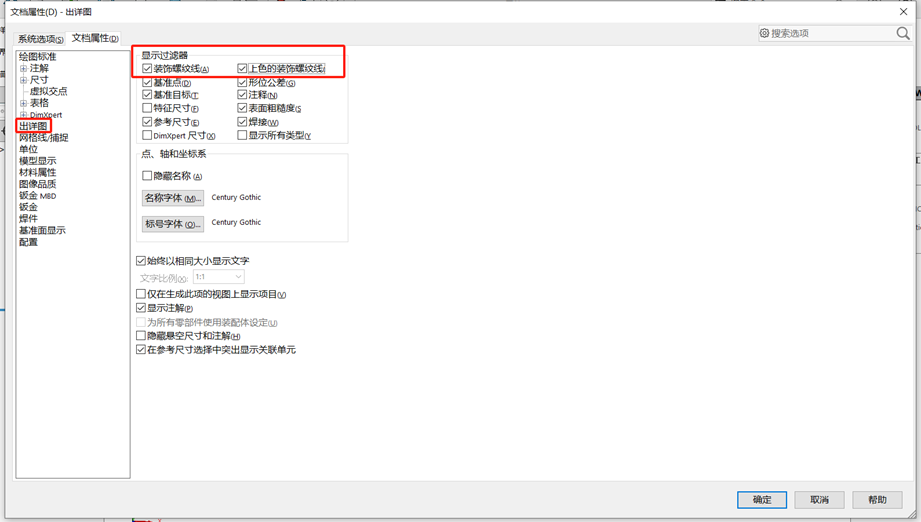Click 取消 to discard changes
The width and height of the screenshot is (921, 522).
819,500
